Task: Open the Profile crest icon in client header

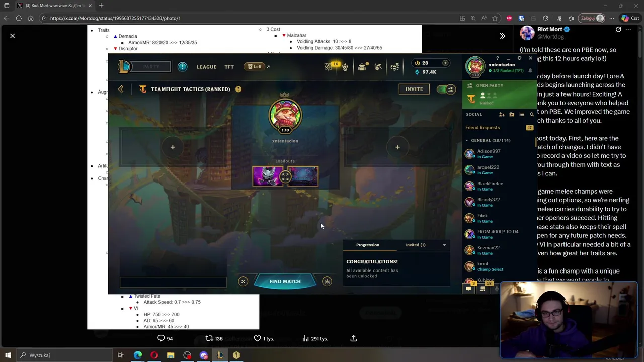Action: [x=345, y=67]
